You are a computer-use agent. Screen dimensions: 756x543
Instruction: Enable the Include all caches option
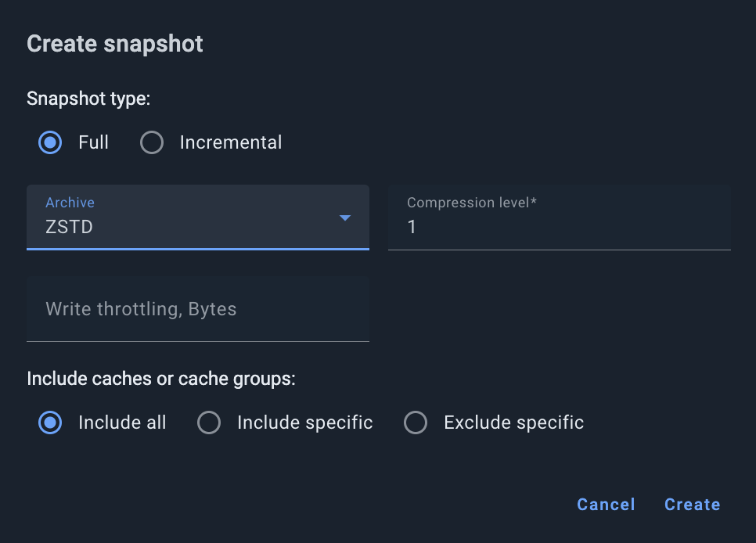[x=49, y=423]
